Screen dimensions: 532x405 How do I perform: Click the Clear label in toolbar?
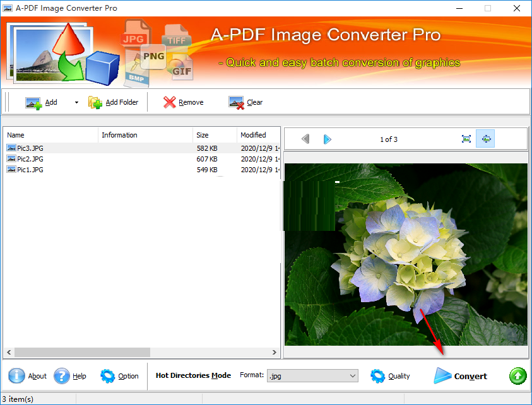tap(255, 102)
